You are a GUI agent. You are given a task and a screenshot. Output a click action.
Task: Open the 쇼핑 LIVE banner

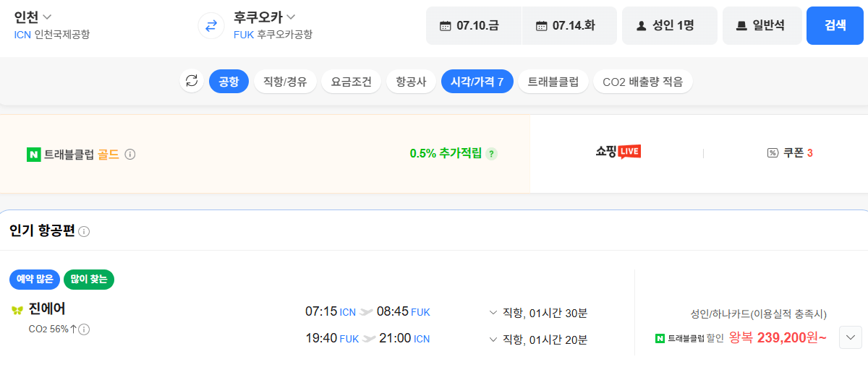pyautogui.click(x=618, y=152)
